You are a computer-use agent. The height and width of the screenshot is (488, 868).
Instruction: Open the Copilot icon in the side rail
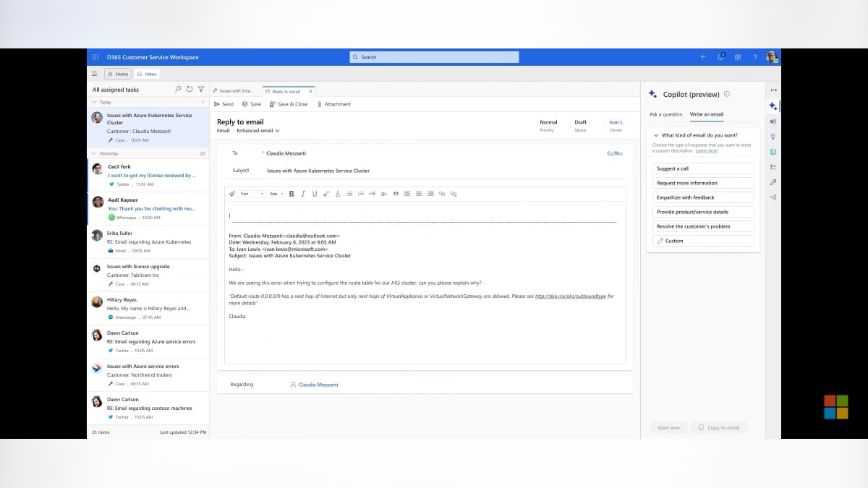[773, 106]
